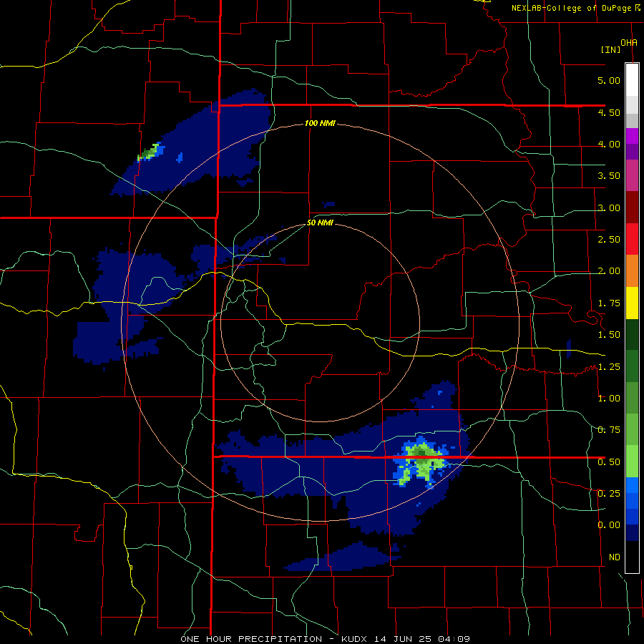Click the 50 NMI range ring label
Image resolution: width=644 pixels, height=644 pixels.
coord(320,223)
